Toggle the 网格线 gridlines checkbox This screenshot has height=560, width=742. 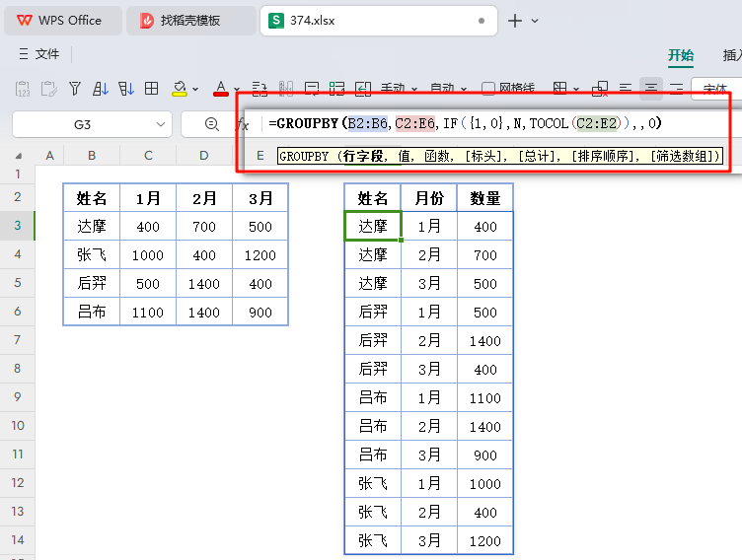[487, 89]
